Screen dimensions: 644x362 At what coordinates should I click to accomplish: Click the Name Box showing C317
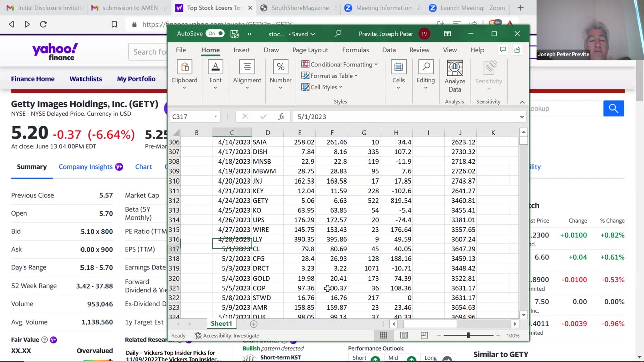192,117
